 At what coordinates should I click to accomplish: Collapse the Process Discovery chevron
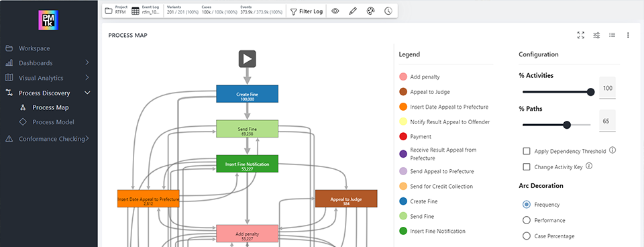[87, 93]
